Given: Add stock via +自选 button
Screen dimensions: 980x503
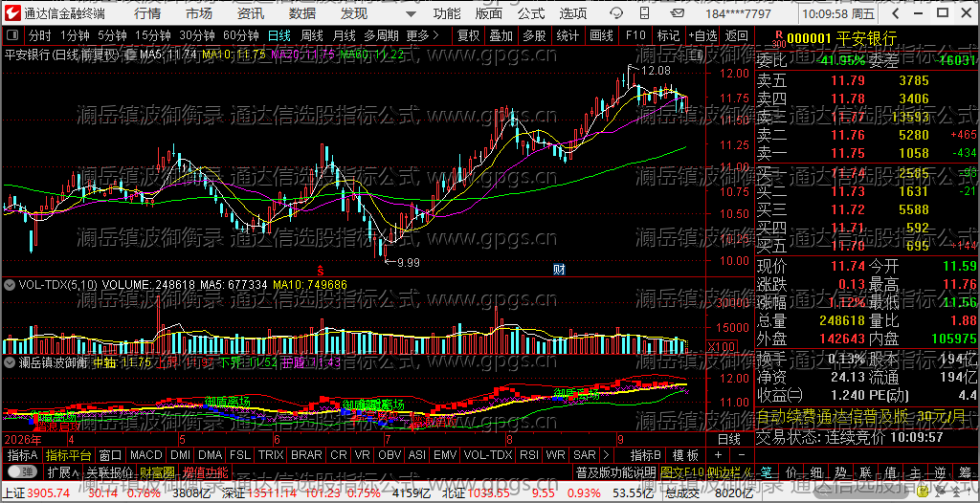Looking at the screenshot, I should click(x=703, y=35).
